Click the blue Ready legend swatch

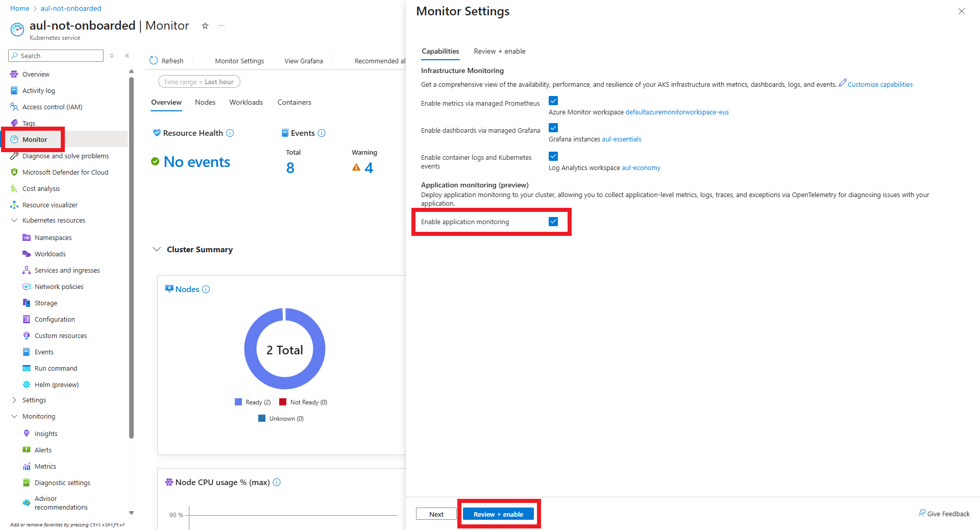click(x=238, y=402)
